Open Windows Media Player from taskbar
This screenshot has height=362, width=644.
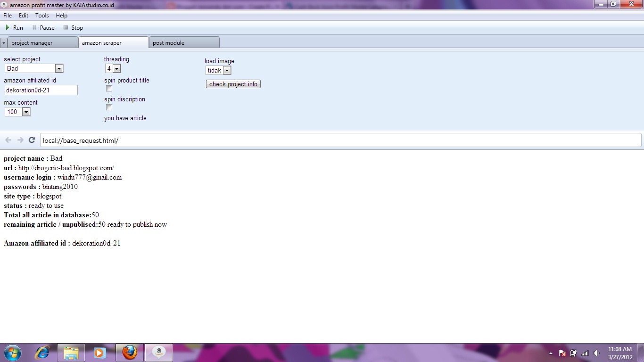pyautogui.click(x=99, y=353)
